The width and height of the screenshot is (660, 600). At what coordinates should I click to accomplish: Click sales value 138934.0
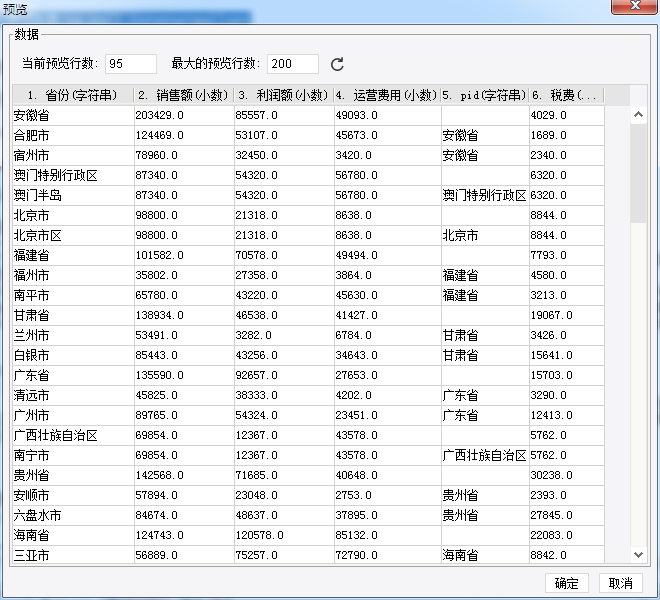coord(184,315)
